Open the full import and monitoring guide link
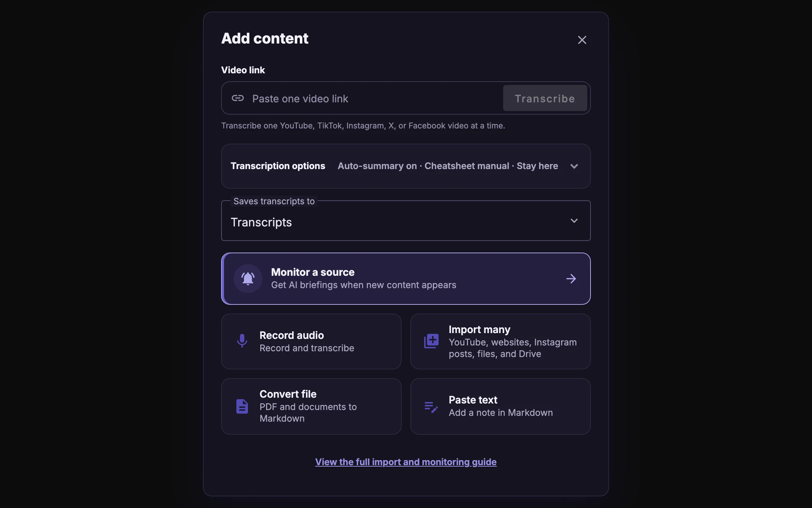 tap(406, 462)
